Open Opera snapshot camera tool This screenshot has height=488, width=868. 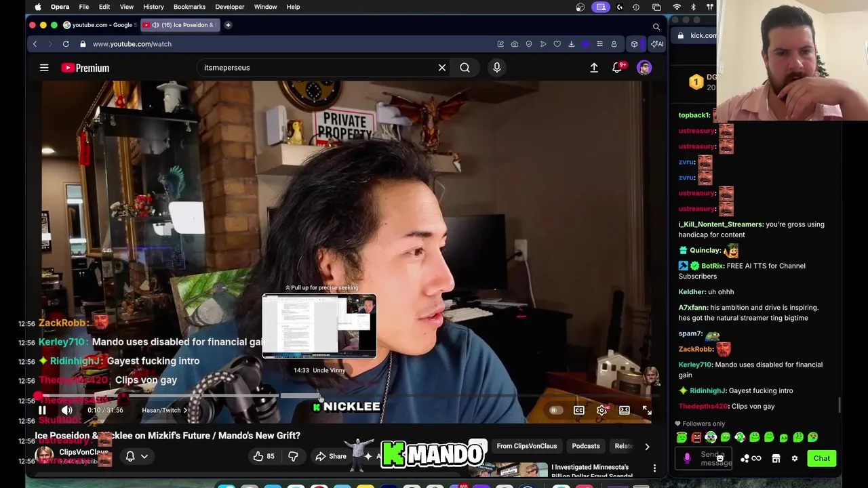pos(515,44)
